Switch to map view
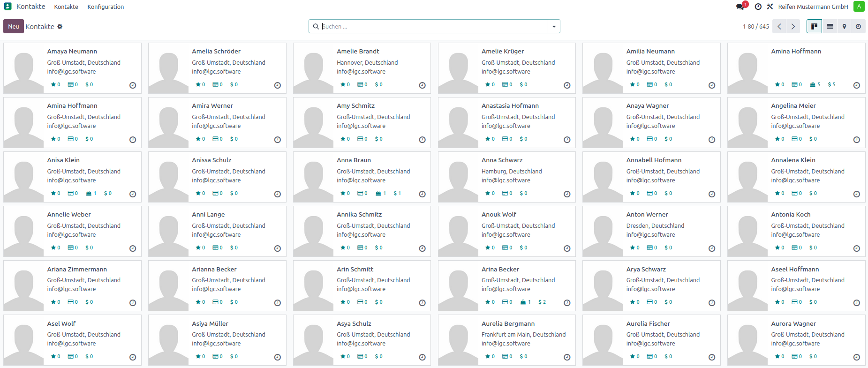The height and width of the screenshot is (368, 868). (x=844, y=27)
